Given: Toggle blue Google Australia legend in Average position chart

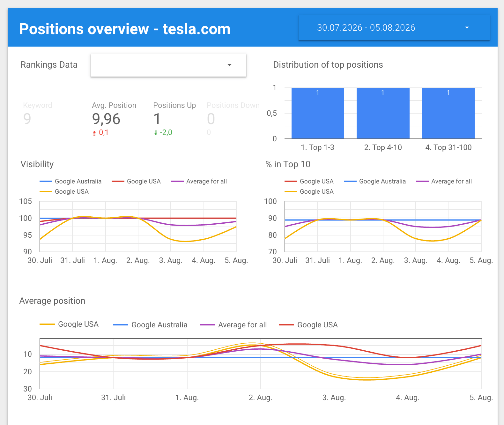Looking at the screenshot, I should [150, 325].
